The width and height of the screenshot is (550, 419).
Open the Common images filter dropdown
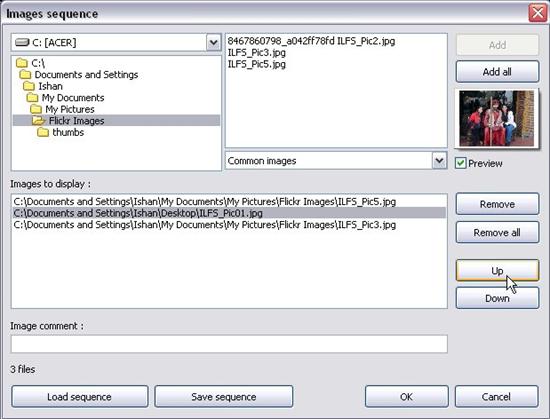click(439, 161)
